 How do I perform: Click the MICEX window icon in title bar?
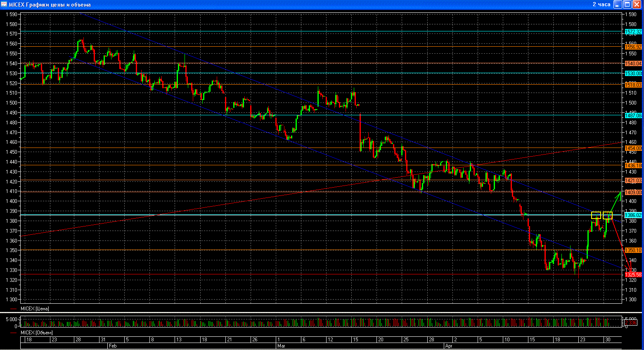[4, 5]
